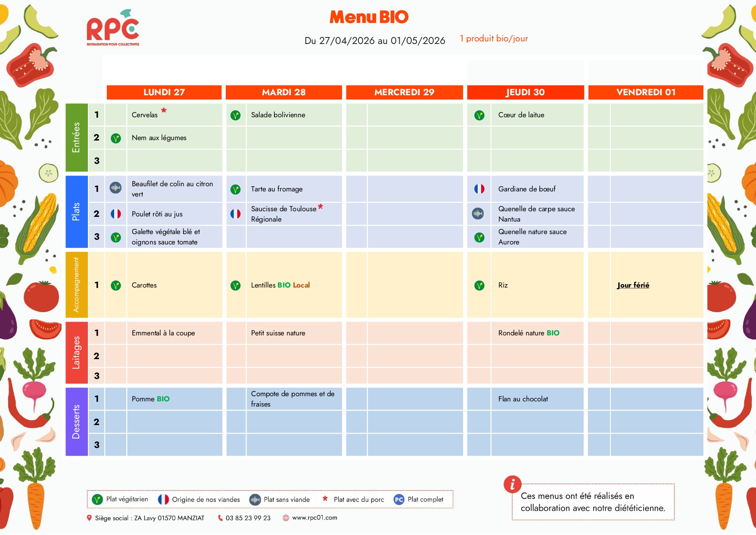Select the LUNDI 27 column header
Image resolution: width=756 pixels, height=535 pixels.
pos(164,92)
